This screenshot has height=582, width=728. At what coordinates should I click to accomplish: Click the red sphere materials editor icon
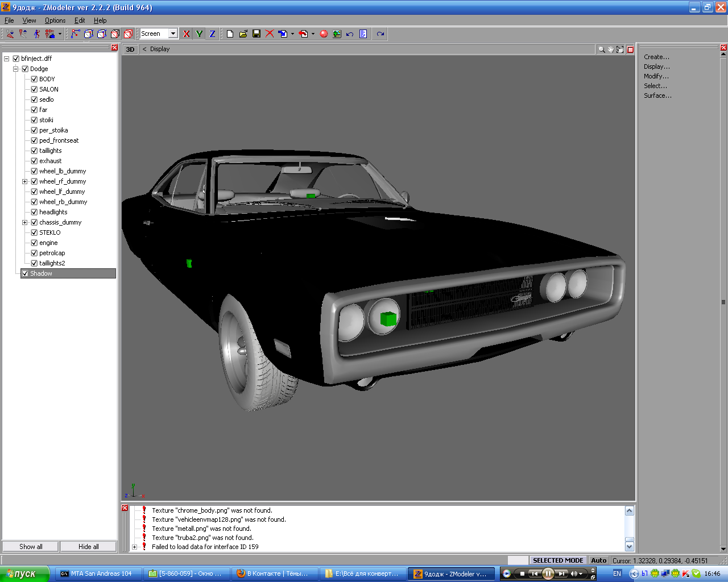(324, 34)
